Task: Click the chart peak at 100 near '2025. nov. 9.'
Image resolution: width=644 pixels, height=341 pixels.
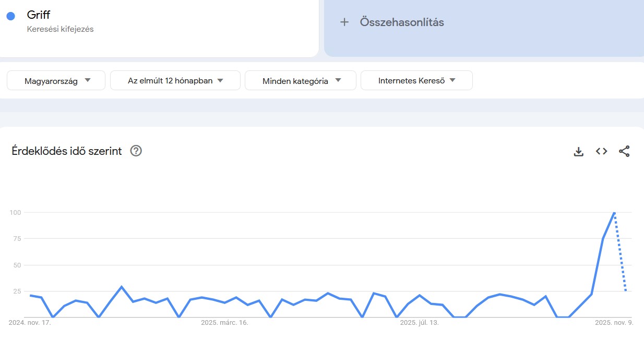Action: click(614, 213)
